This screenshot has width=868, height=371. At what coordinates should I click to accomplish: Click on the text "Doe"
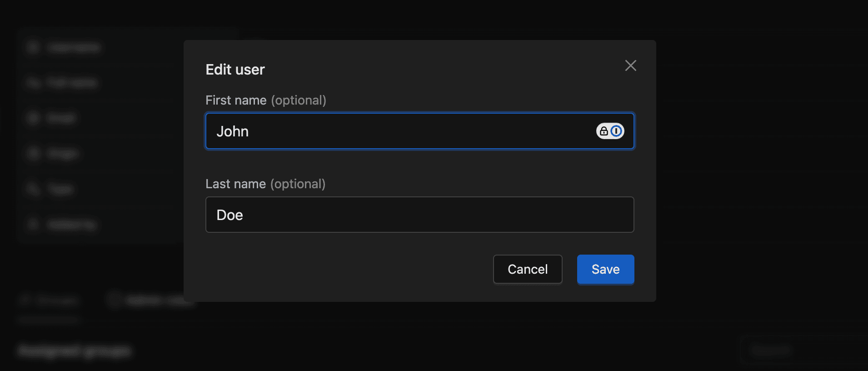pos(229,215)
